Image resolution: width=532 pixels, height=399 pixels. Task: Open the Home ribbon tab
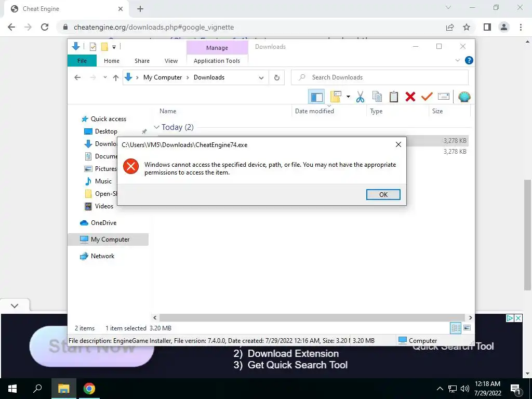coord(112,61)
